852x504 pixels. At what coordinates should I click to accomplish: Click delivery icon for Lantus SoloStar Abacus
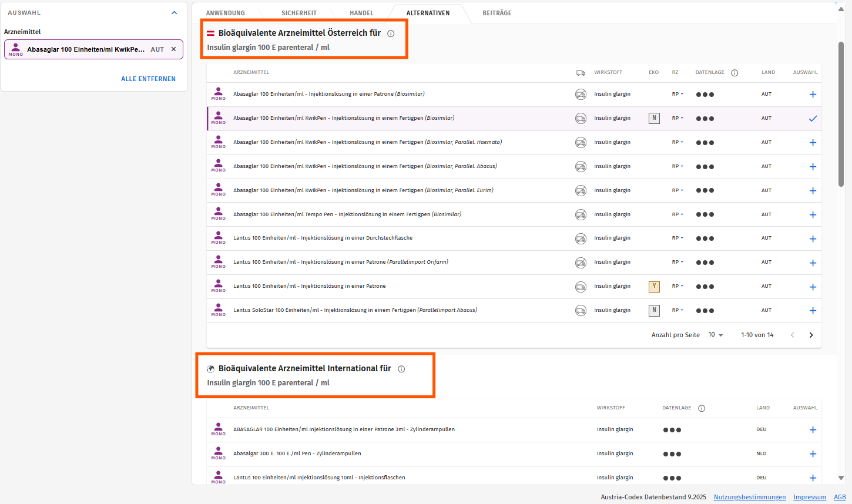click(581, 310)
